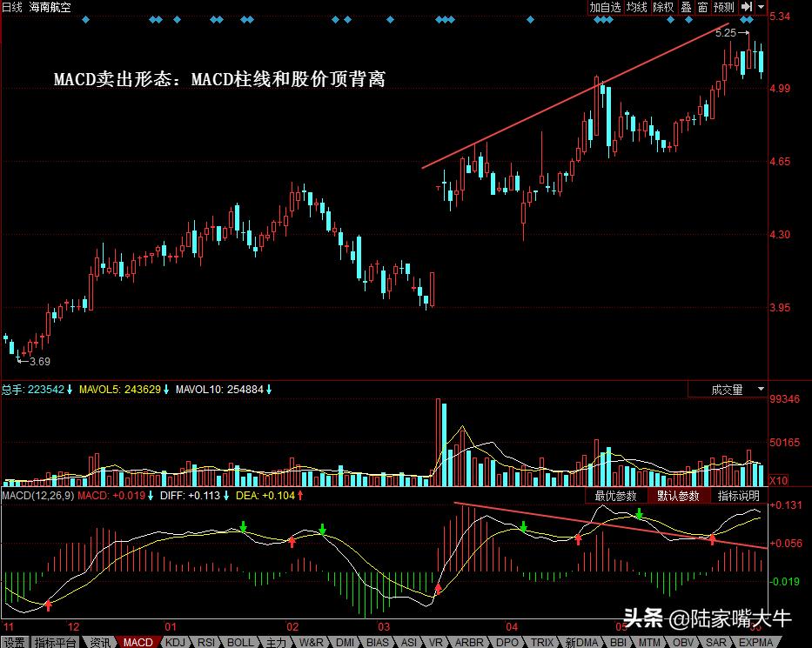The width and height of the screenshot is (812, 648).
Task: Open the 资讯 news tab
Action: (x=98, y=642)
